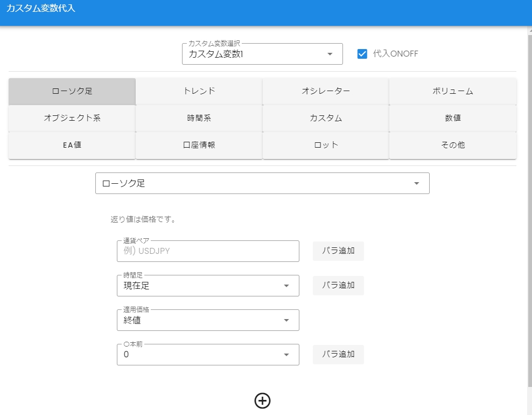The width and height of the screenshot is (532, 415).
Task: Switch to the トレンド category tab
Action: click(199, 92)
